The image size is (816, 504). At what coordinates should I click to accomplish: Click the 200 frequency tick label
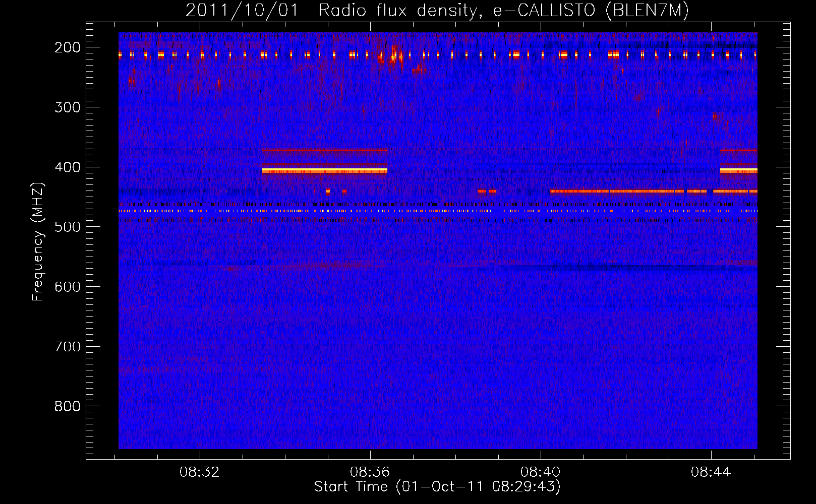pyautogui.click(x=68, y=47)
